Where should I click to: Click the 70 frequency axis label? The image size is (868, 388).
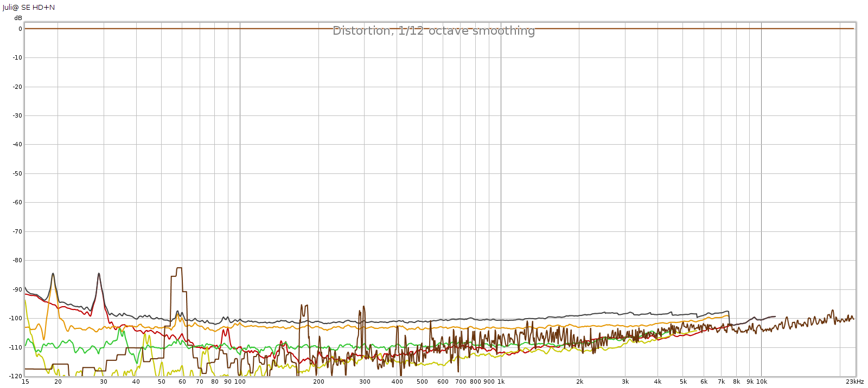(x=200, y=381)
